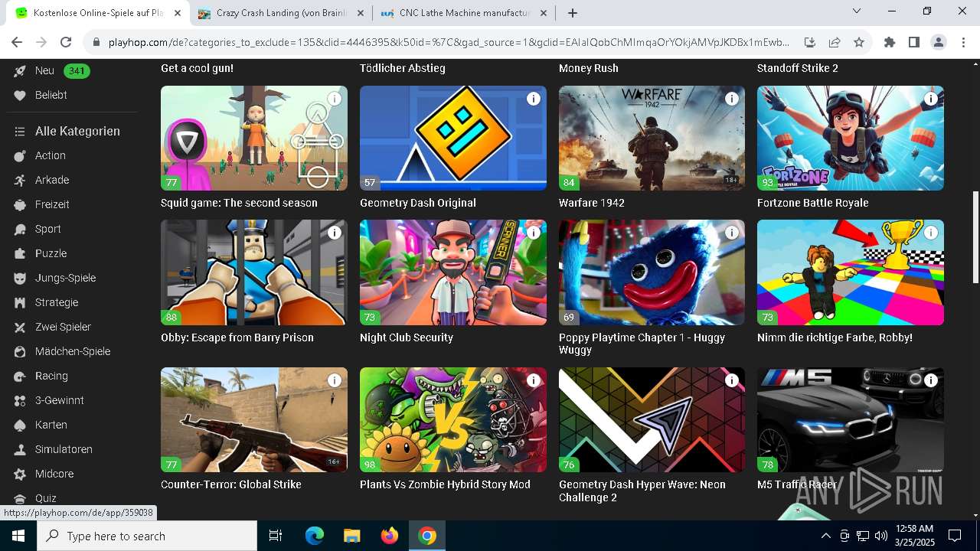Open the Windows Start menu
Screen dimensions: 980x551
point(18,536)
